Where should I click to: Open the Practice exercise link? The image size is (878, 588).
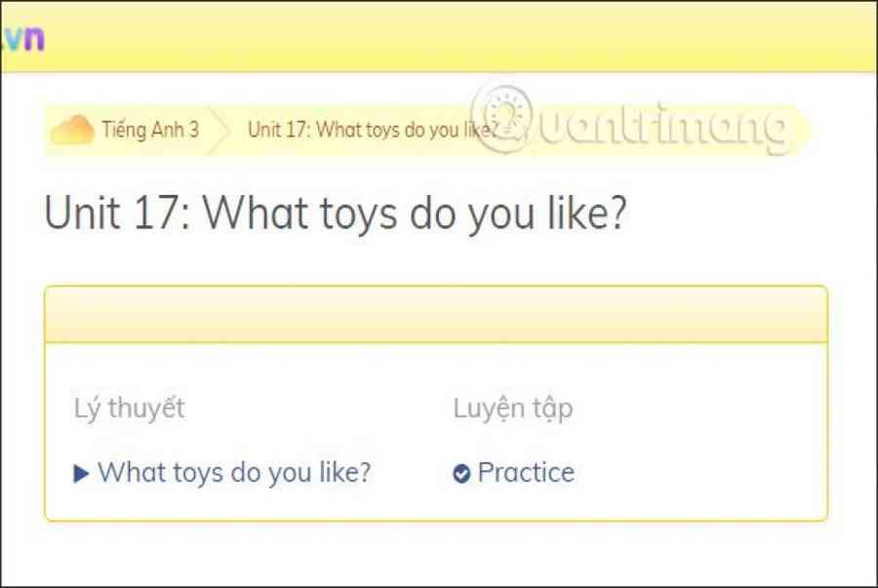pos(526,473)
